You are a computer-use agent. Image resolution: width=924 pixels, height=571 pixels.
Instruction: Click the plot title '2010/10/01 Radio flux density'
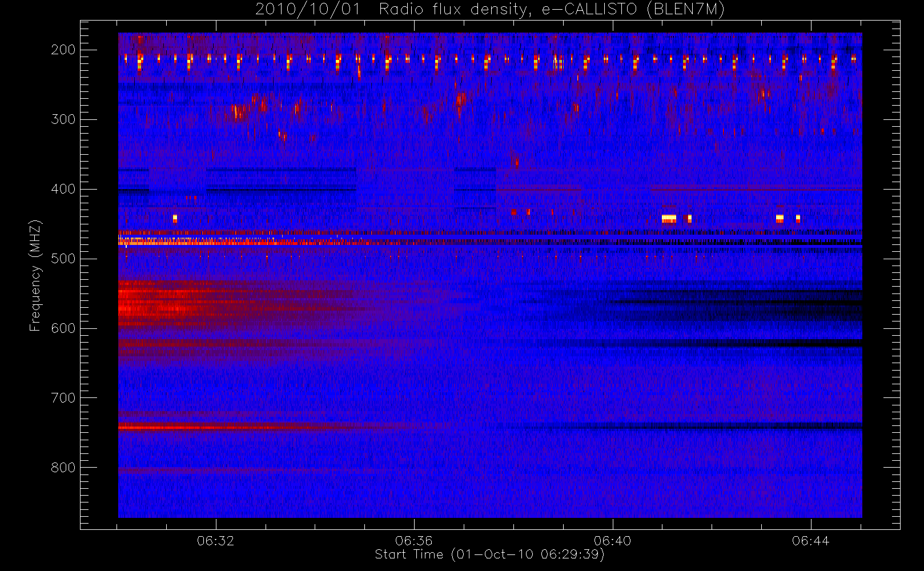[490, 10]
